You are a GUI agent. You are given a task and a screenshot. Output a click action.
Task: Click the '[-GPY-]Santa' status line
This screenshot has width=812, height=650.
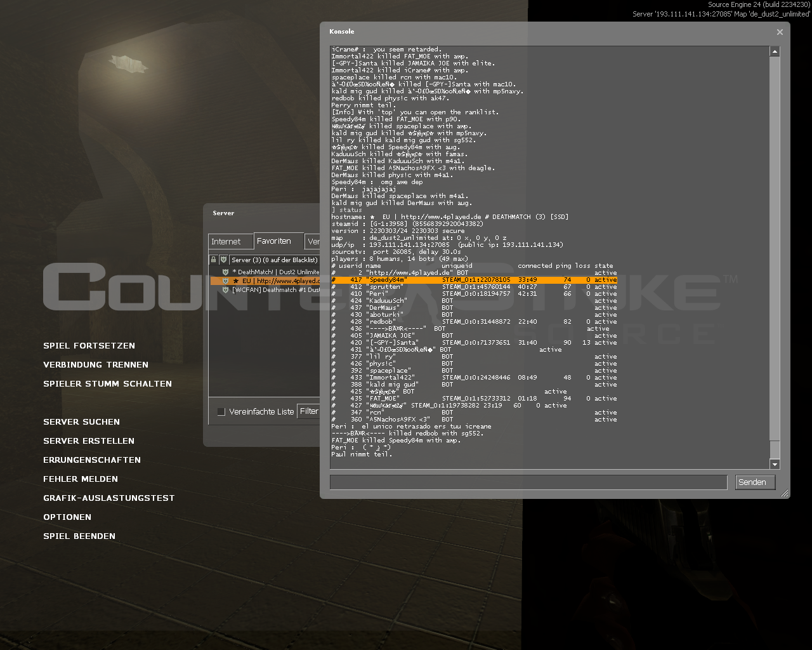click(474, 343)
